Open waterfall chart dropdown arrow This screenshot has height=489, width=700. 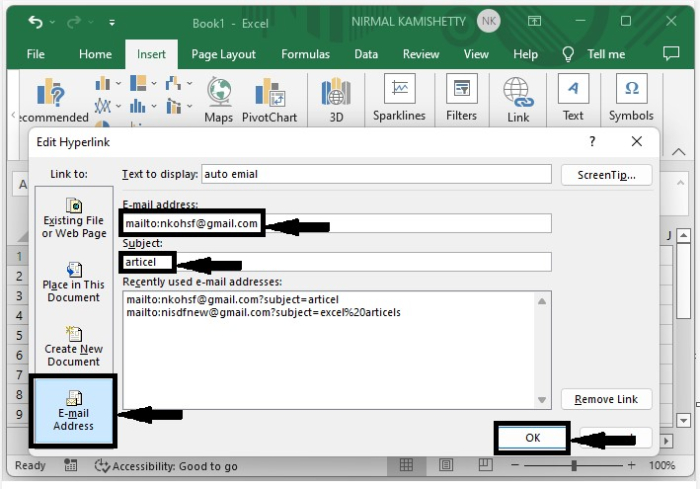[x=189, y=84]
